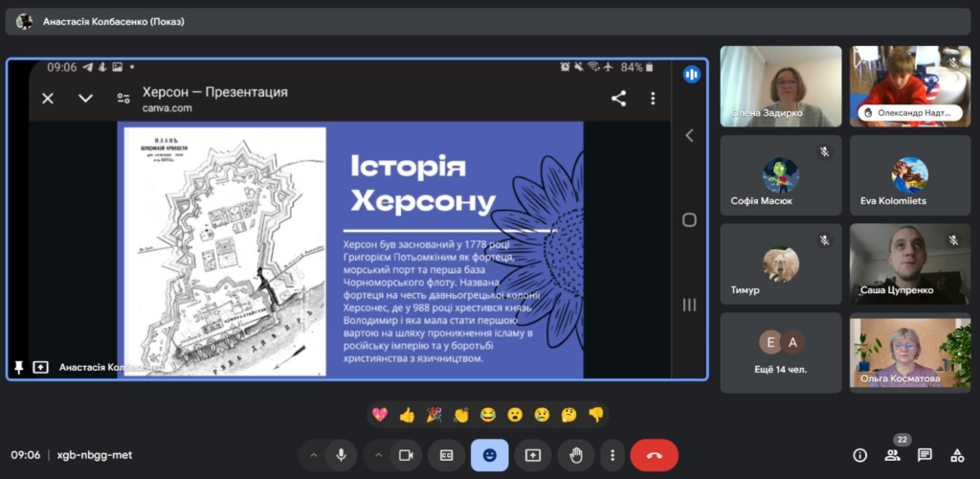Image resolution: width=980 pixels, height=479 pixels.
Task: Select Ольга Косматова's video tile
Action: (910, 352)
